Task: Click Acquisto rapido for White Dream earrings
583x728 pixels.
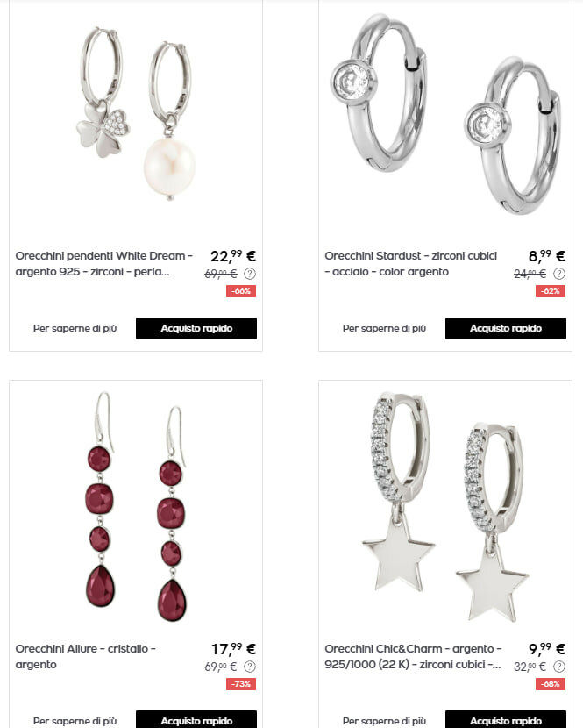Action: [x=196, y=328]
